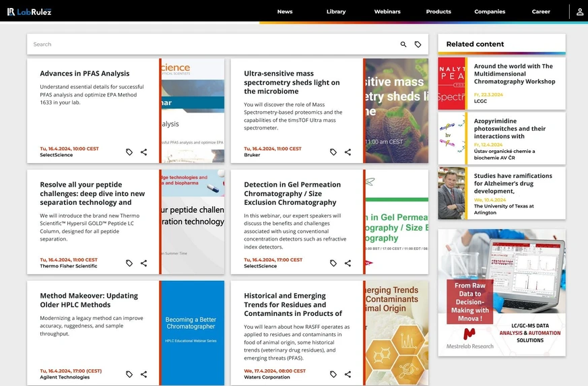Click 'Bruker' organizer text
588x386 pixels.
pyautogui.click(x=252, y=155)
